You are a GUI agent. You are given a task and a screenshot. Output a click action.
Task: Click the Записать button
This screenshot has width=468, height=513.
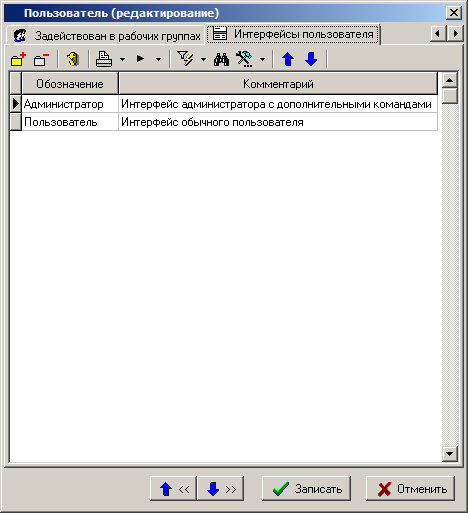[x=306, y=489]
